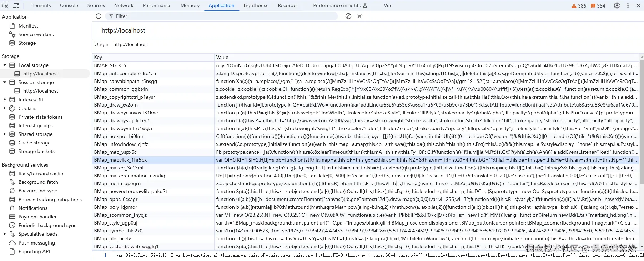
Task: Open Push messaging service
Action: point(37,243)
